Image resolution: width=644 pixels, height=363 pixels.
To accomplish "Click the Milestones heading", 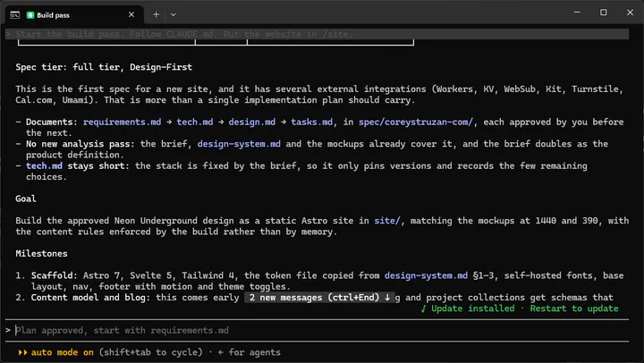I will [41, 253].
